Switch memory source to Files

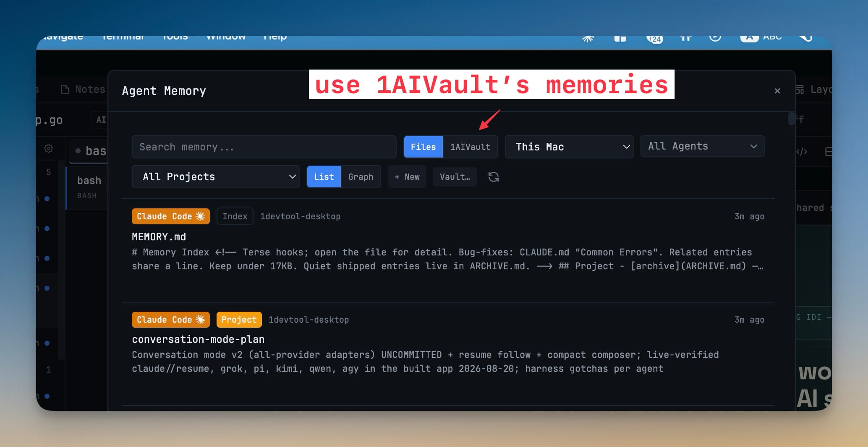[423, 147]
